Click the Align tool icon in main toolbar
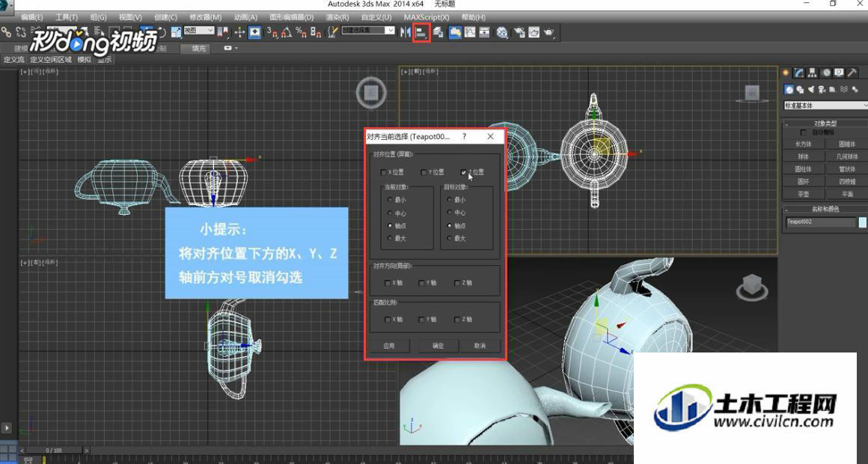Viewport: 868px width, 464px height. (421, 33)
